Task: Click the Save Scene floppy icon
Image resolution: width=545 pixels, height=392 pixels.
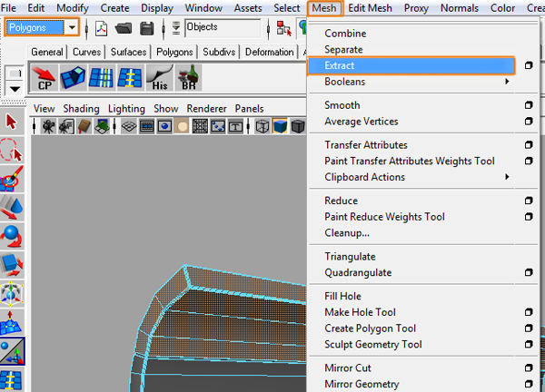Action: pos(146,28)
